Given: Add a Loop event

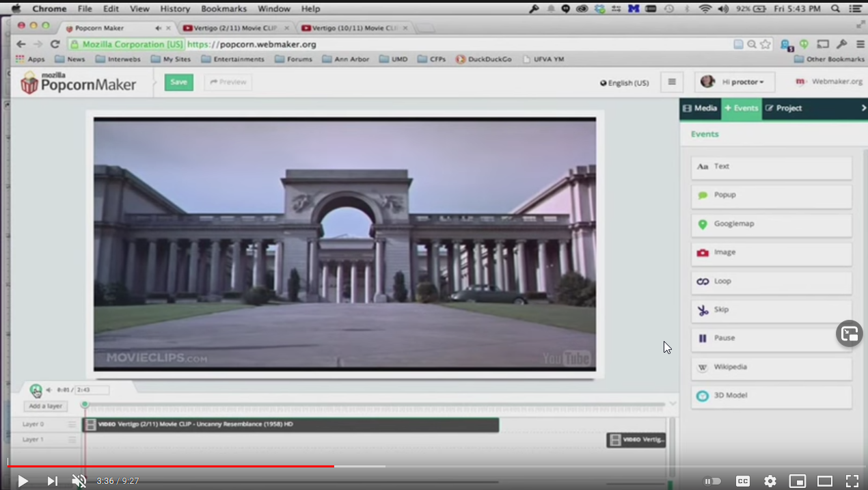Looking at the screenshot, I should point(772,282).
